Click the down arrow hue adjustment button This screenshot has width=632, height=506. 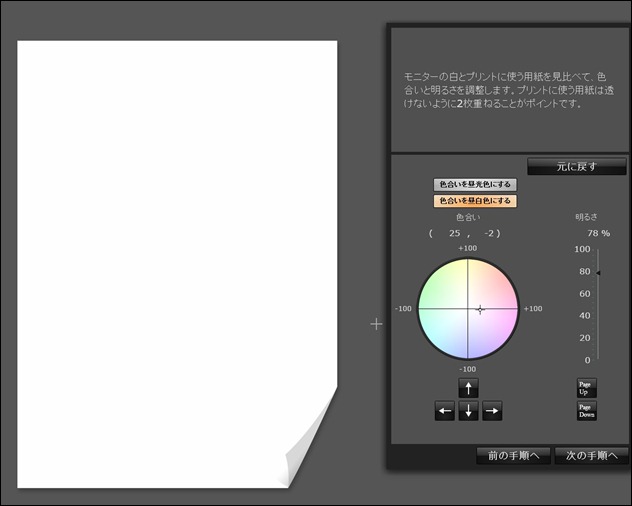pyautogui.click(x=468, y=411)
